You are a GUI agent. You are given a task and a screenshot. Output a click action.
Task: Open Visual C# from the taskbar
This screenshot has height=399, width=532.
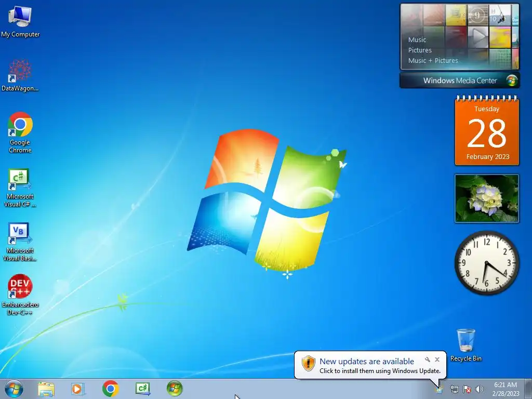tap(142, 389)
